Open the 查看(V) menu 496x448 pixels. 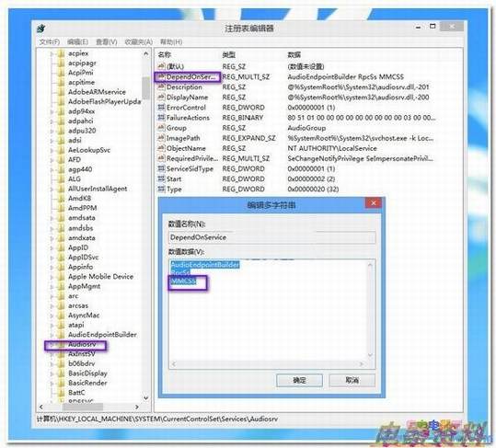(x=107, y=42)
